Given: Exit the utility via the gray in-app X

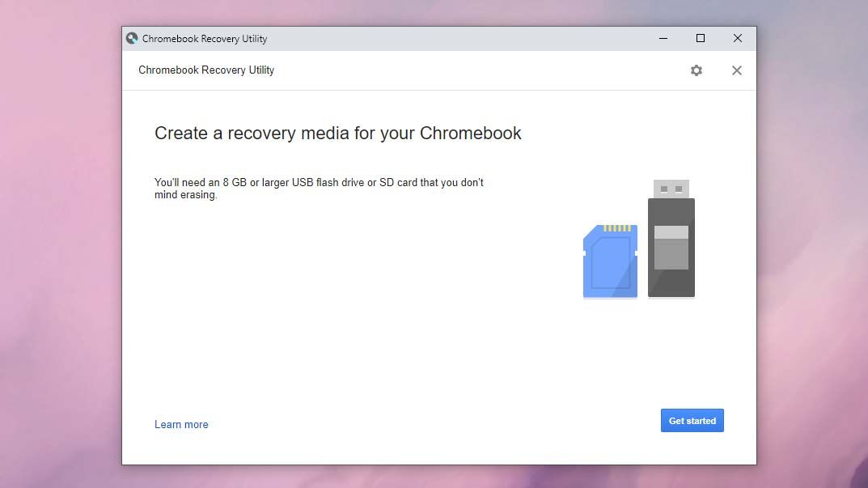Looking at the screenshot, I should [x=736, y=70].
